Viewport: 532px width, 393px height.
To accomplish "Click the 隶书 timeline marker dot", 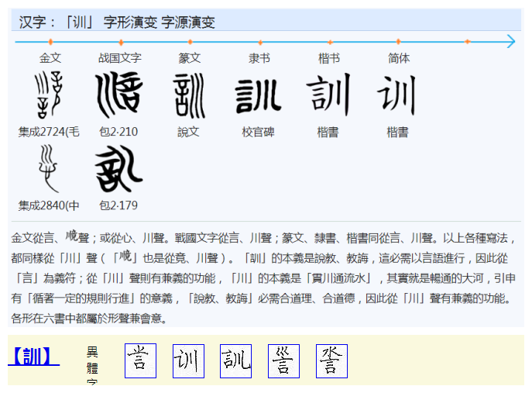I will pyautogui.click(x=260, y=43).
